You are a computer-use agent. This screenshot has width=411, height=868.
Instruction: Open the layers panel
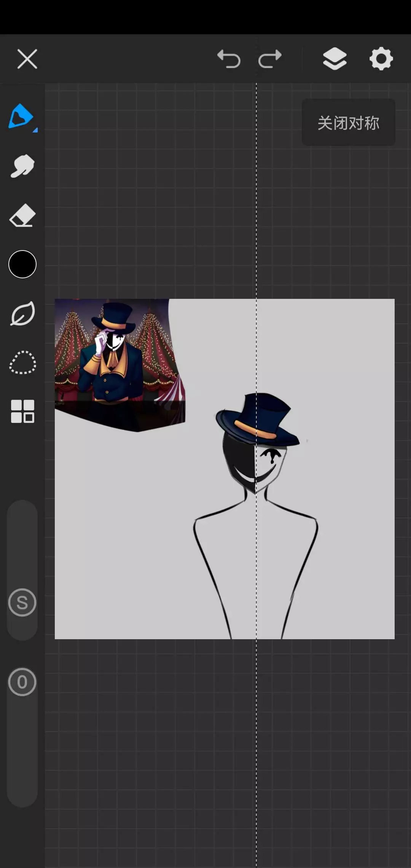[335, 59]
